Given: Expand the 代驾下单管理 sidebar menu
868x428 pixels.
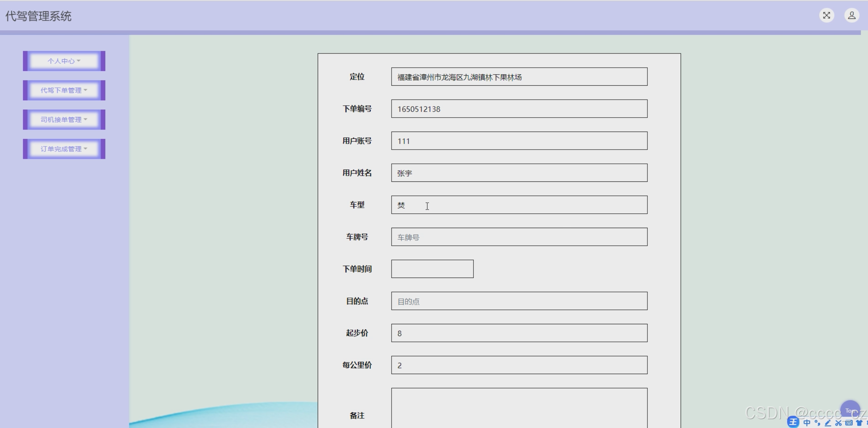Looking at the screenshot, I should pos(64,90).
